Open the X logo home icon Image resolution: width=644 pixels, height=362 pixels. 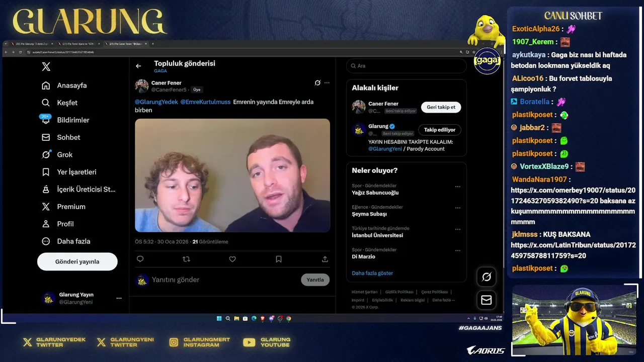[46, 67]
